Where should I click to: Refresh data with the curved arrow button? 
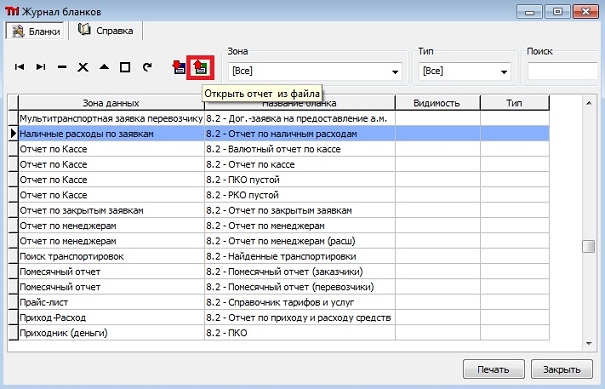point(147,67)
